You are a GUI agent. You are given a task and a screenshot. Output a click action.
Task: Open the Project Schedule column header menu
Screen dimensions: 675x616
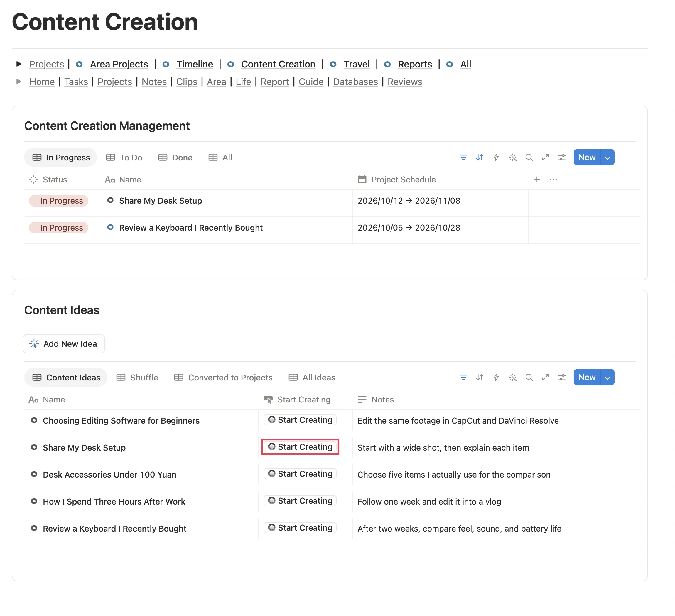pyautogui.click(x=396, y=179)
